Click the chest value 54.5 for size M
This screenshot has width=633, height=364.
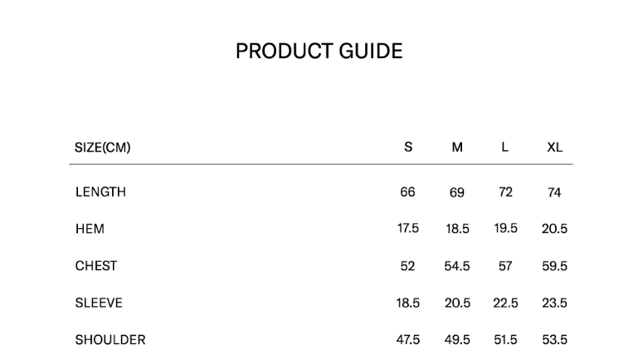tap(457, 266)
